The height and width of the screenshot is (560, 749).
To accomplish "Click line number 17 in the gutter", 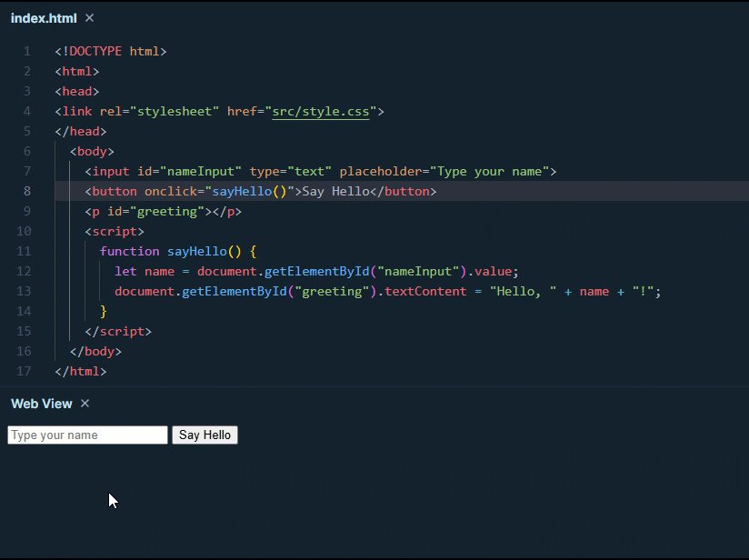I will point(24,371).
